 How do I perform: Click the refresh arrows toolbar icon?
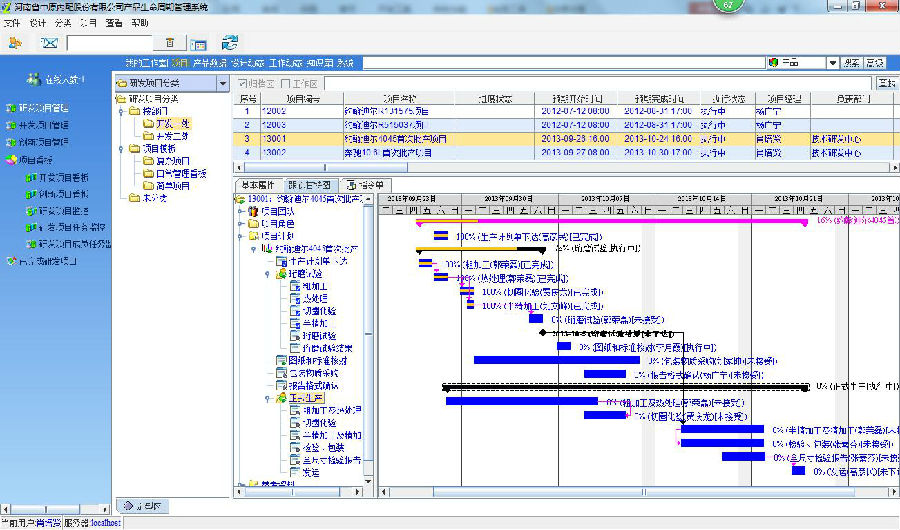tap(230, 43)
